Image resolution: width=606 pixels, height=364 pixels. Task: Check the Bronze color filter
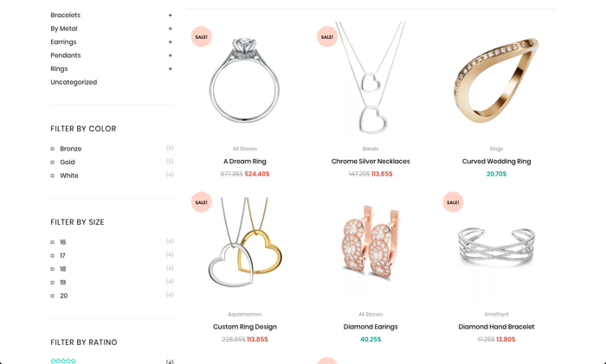[53, 149]
